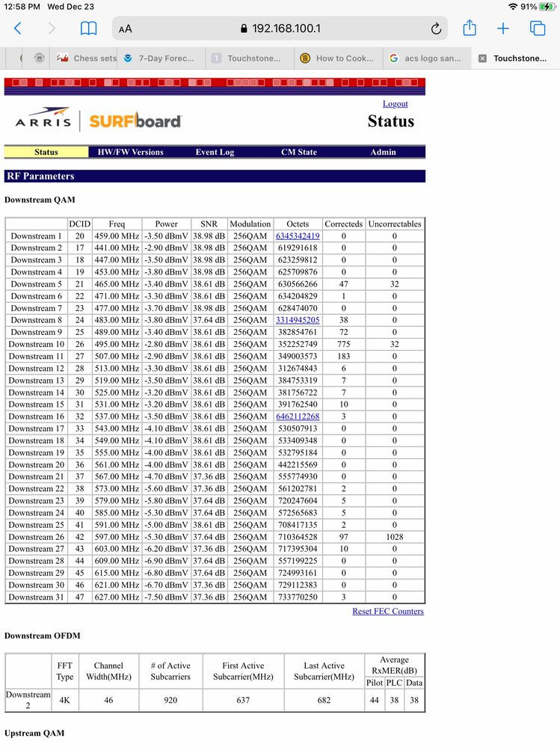Screen dimensions: 560x747
Task: Open the Safari bookmarks book icon
Action: [x=88, y=28]
